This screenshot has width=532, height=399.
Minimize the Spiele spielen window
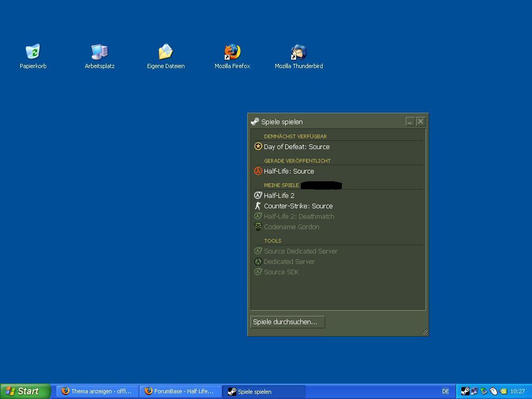point(410,122)
